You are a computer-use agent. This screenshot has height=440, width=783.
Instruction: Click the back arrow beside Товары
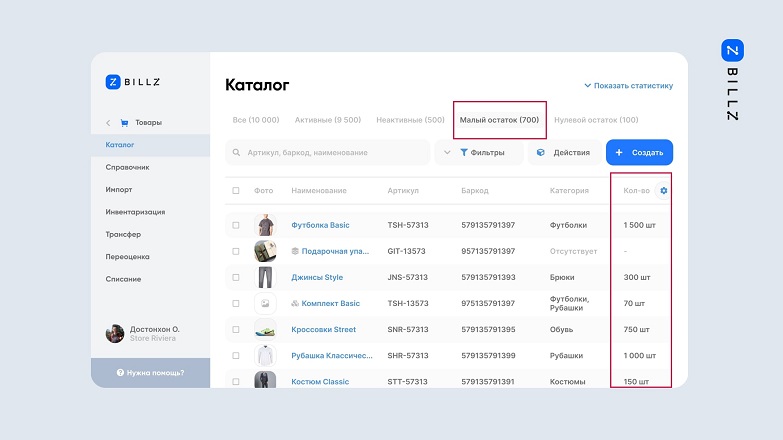[x=108, y=123]
